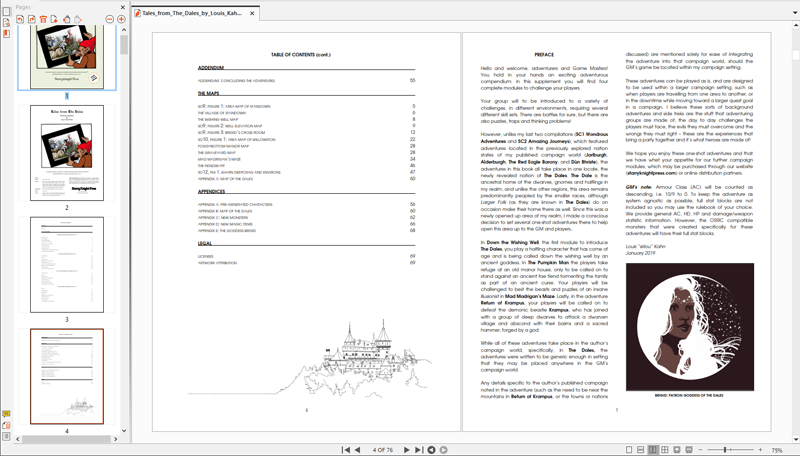Go to next page arrow
The width and height of the screenshot is (800, 456).
[x=407, y=450]
